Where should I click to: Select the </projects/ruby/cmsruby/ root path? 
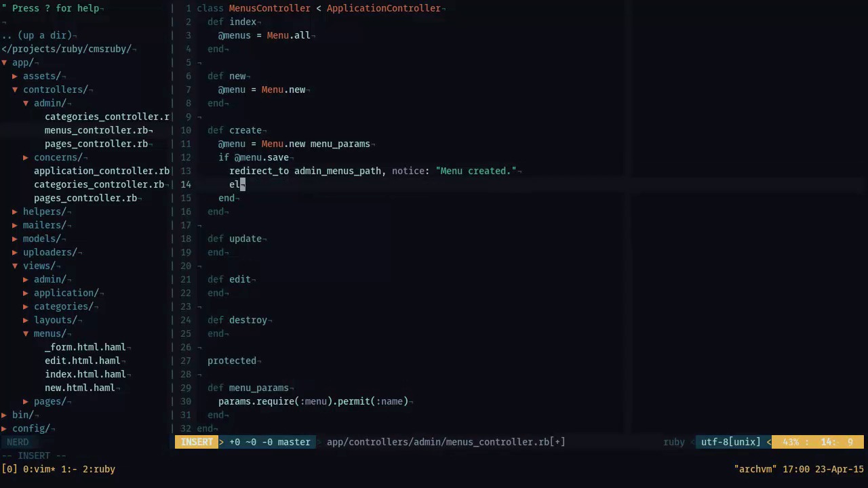[x=66, y=49]
